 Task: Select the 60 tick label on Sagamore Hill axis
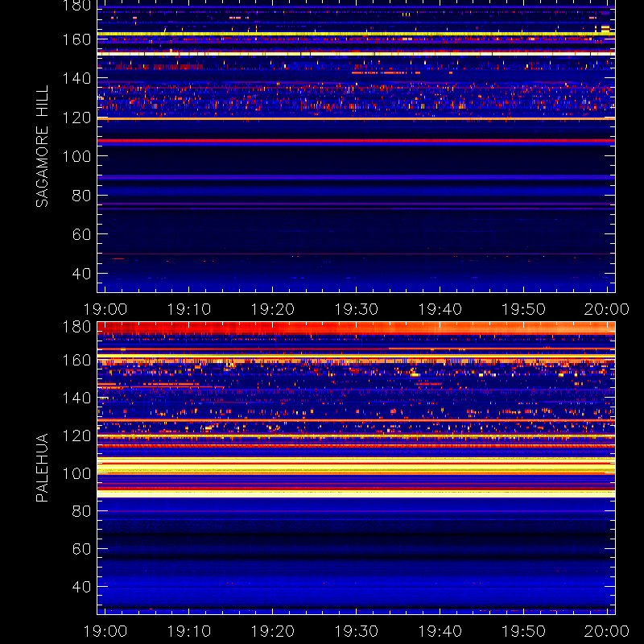(x=81, y=234)
